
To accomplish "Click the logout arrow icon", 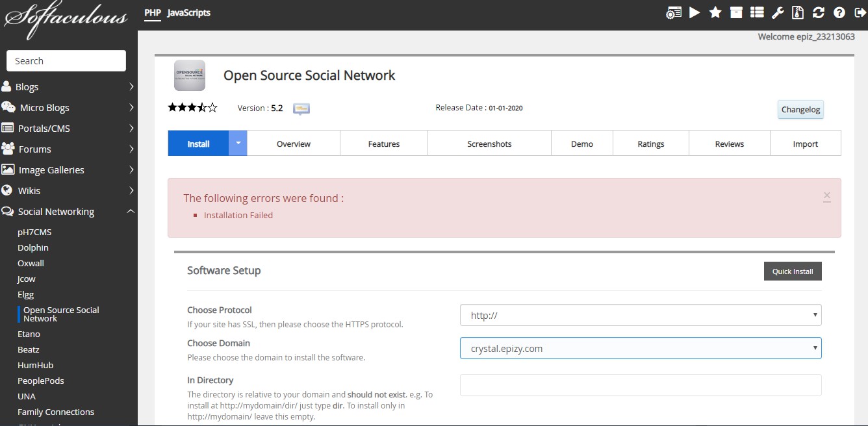I will pyautogui.click(x=860, y=12).
